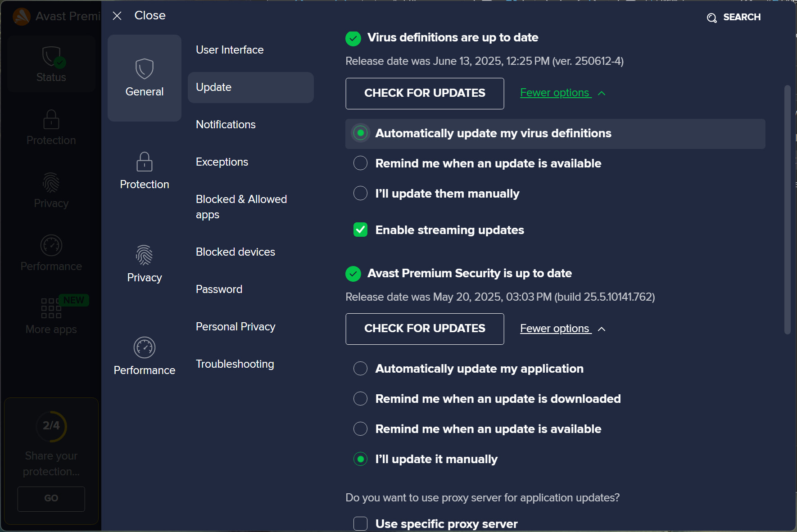Screen dimensions: 797x532
Task: Open dimmed Privacy fingerprint in main sidebar
Action: [x=51, y=190]
